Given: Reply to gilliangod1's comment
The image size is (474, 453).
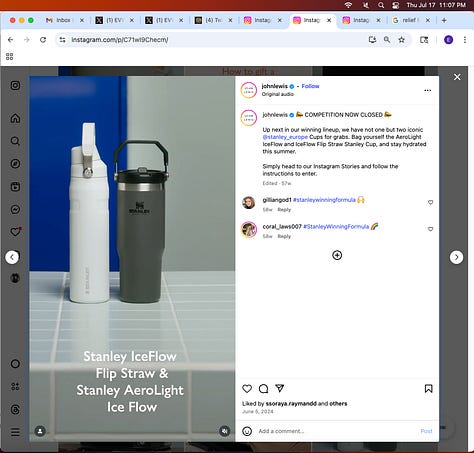Looking at the screenshot, I should pos(284,210).
